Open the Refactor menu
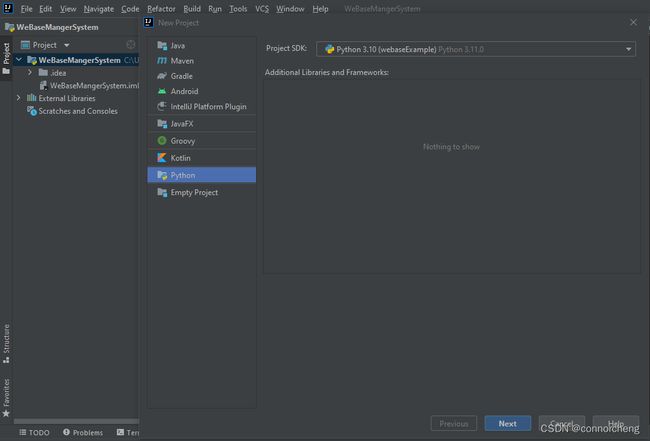Screen dimensions: 650x441 [x=161, y=9]
